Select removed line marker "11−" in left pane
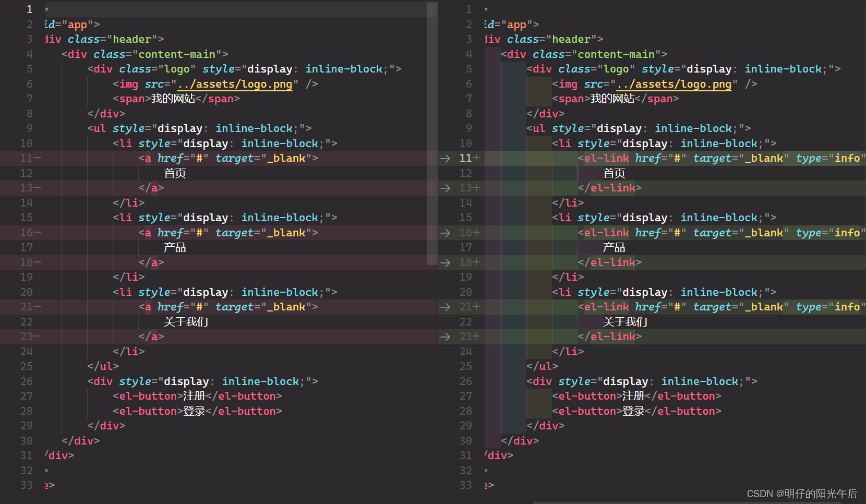Screen dimensions: 866x504 pos(31,158)
